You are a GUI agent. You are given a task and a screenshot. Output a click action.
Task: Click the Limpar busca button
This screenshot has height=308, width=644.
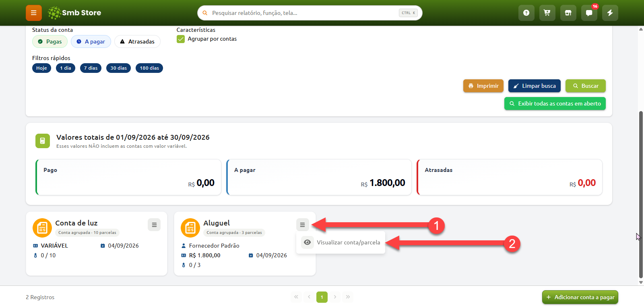(x=535, y=86)
